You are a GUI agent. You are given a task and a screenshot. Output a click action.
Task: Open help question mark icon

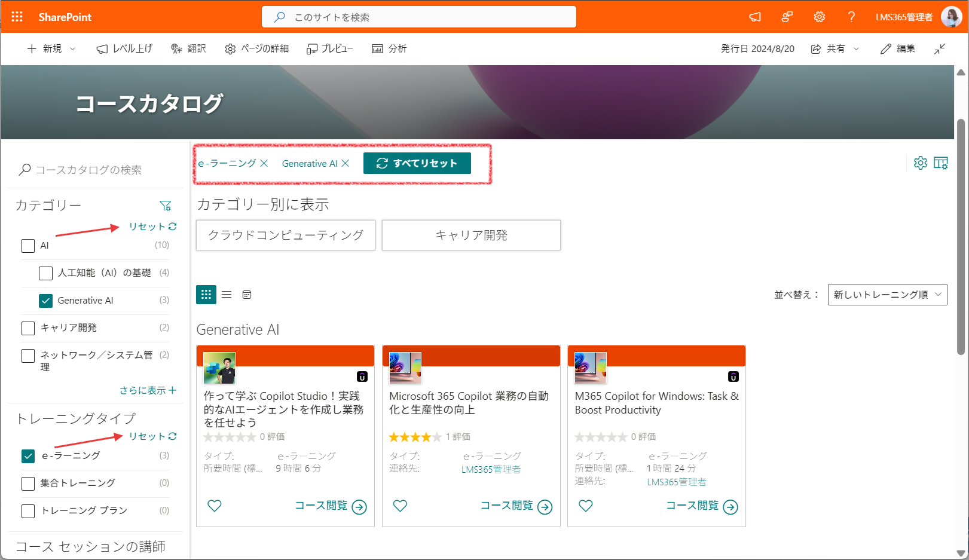[x=851, y=17]
